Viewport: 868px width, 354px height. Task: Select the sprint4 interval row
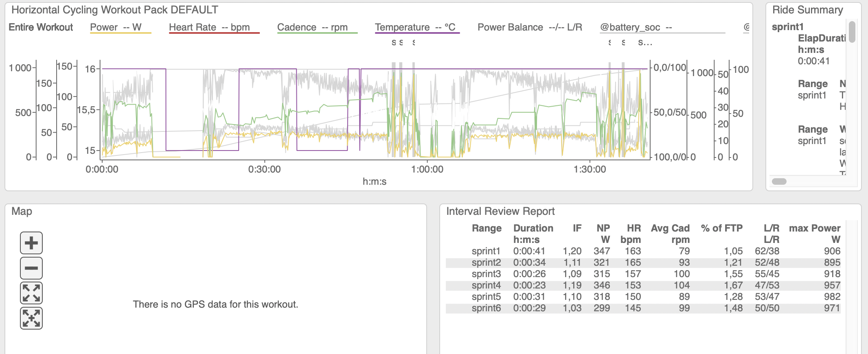[x=486, y=285]
